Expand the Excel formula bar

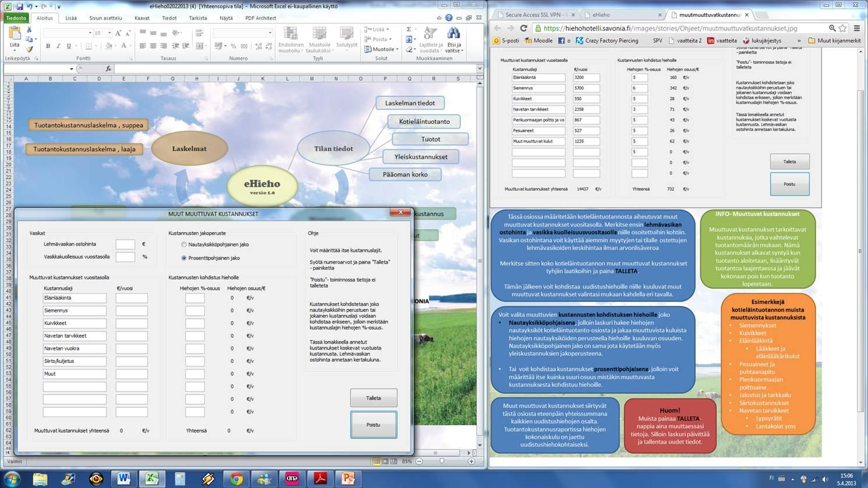(480, 69)
